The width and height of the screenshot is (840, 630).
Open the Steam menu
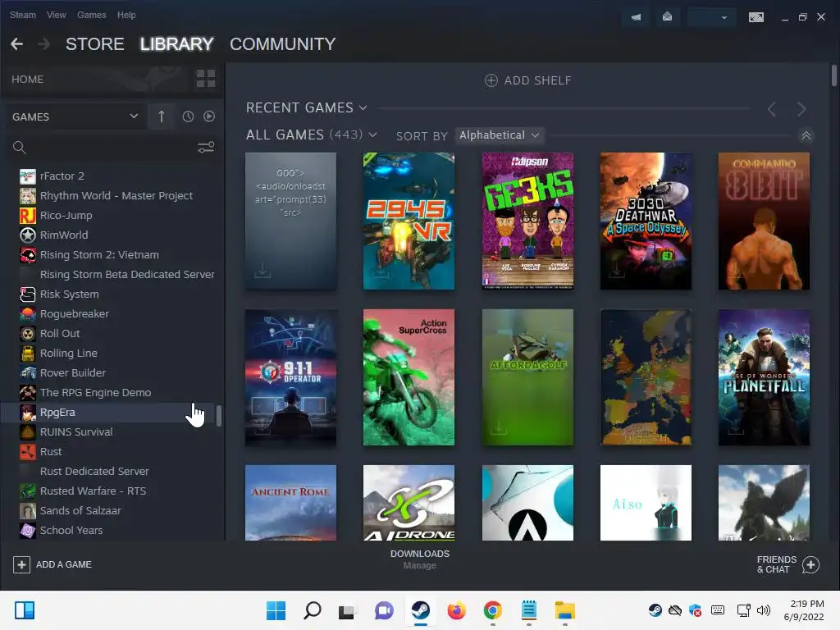(22, 15)
